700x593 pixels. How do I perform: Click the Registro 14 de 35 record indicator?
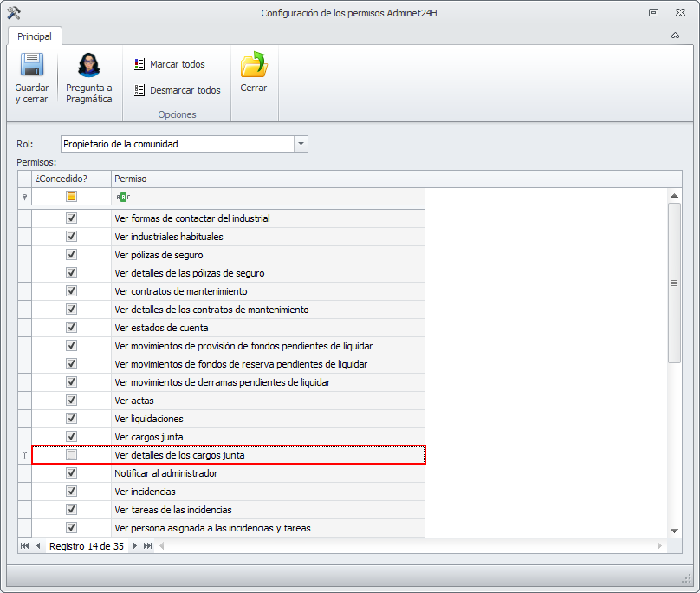point(87,546)
